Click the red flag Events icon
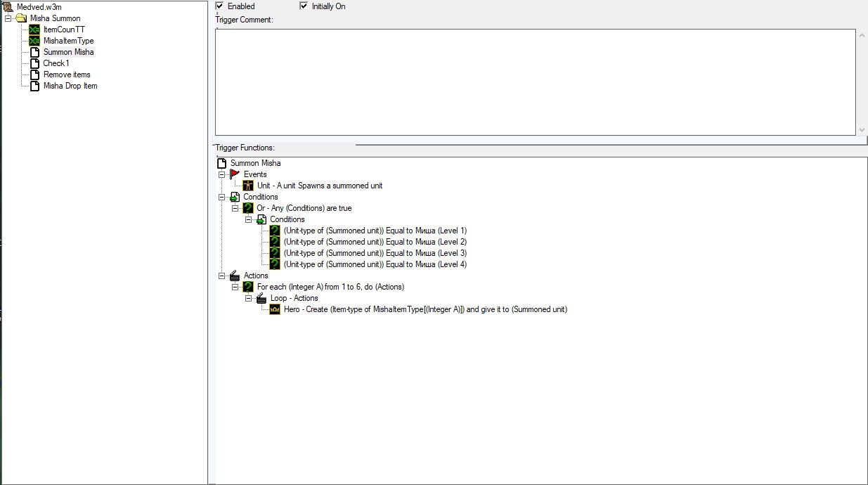This screenshot has height=485, width=868. coord(235,174)
